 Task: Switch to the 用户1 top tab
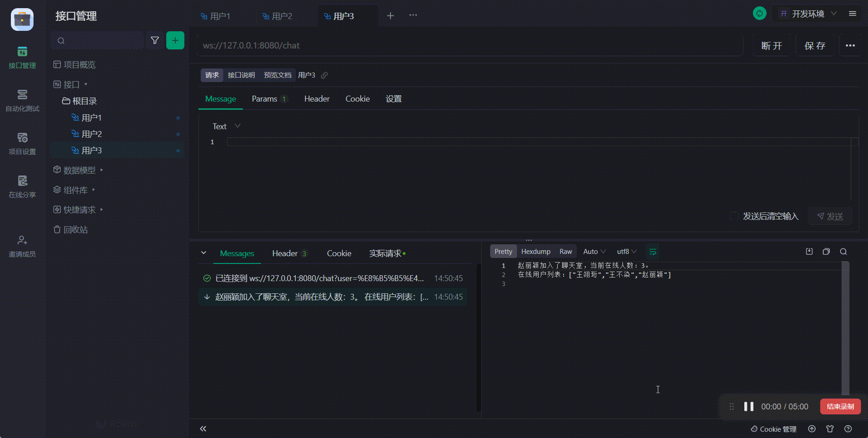(x=216, y=16)
